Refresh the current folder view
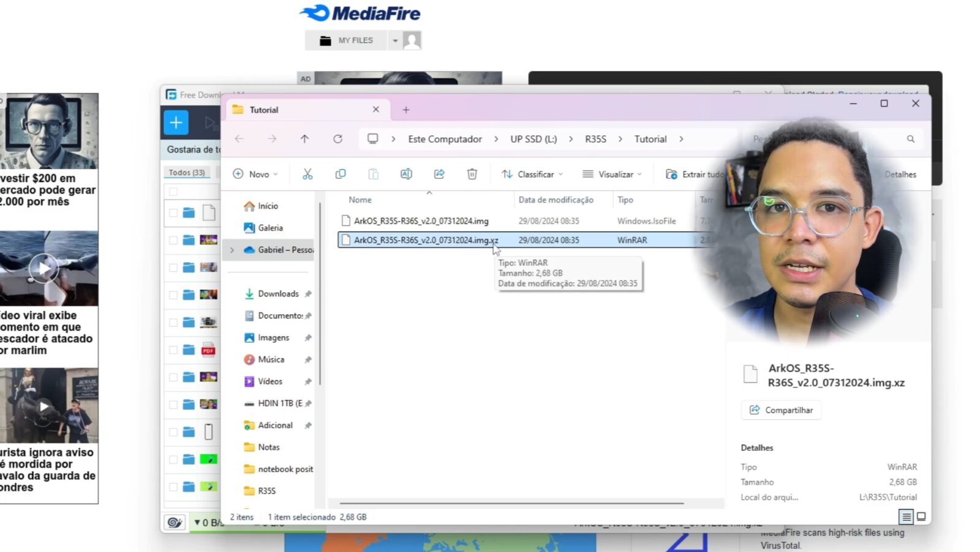Image resolution: width=980 pixels, height=552 pixels. click(337, 139)
